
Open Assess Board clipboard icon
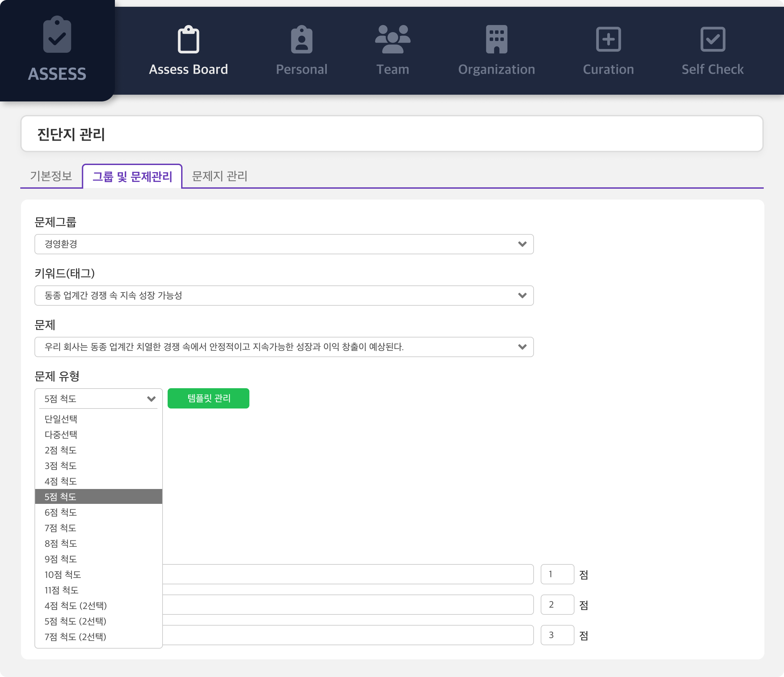click(x=189, y=39)
